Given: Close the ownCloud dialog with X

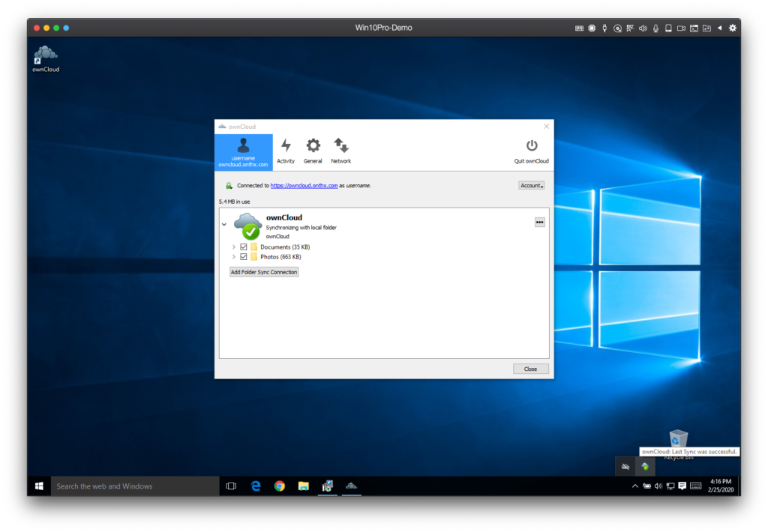Looking at the screenshot, I should click(x=546, y=127).
